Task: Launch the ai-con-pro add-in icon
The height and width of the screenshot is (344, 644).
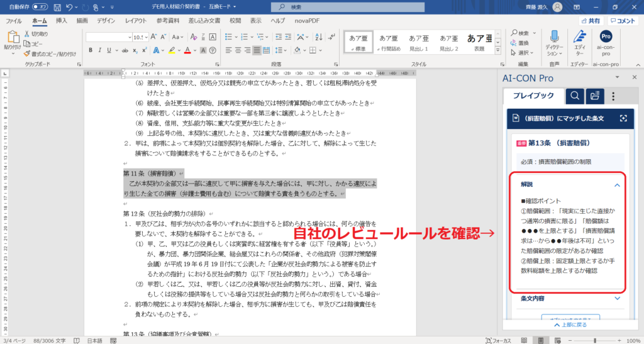Action: coord(606,43)
